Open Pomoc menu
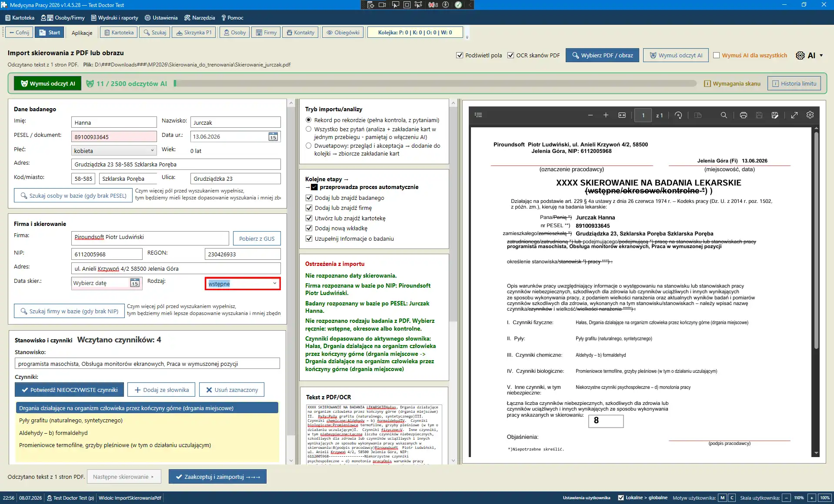This screenshot has height=504, width=834. click(232, 18)
